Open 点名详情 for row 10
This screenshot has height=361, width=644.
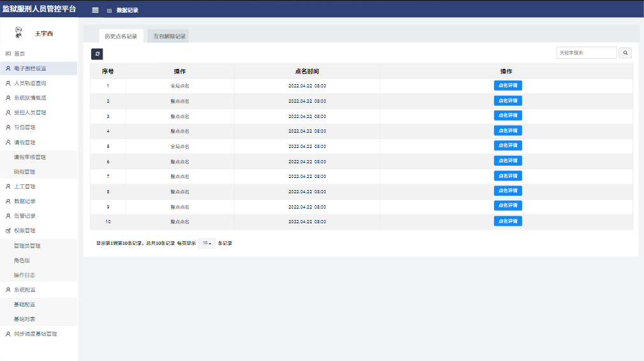coord(508,221)
